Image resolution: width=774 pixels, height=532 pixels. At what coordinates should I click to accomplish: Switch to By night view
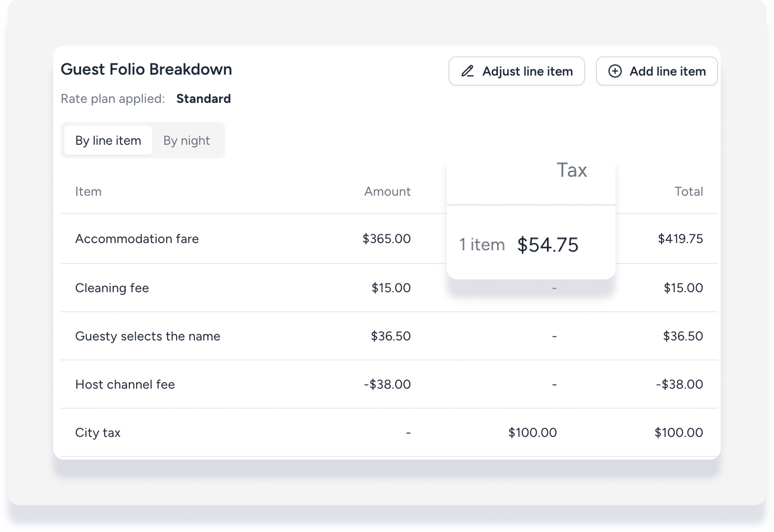tap(187, 141)
